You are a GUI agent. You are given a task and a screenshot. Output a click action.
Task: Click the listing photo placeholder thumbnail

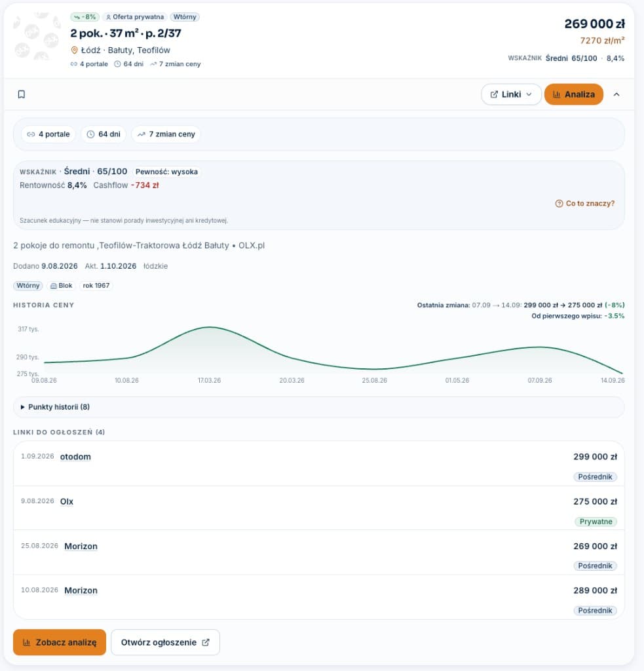37,37
